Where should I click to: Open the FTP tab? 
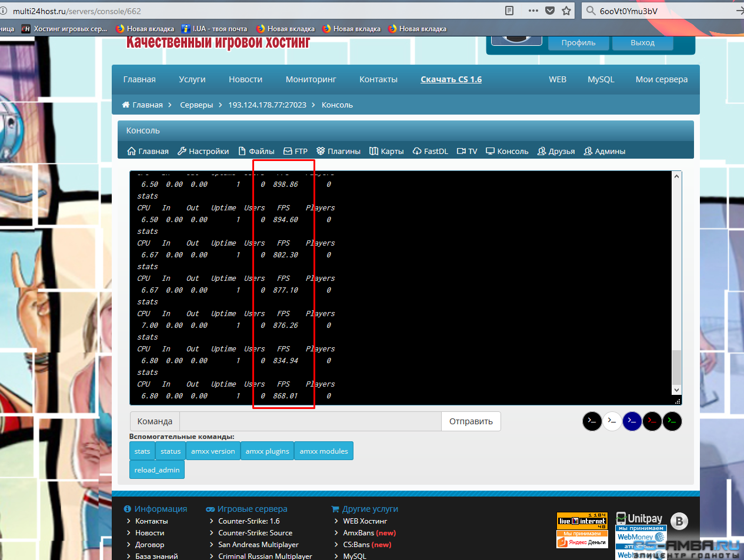click(x=295, y=151)
